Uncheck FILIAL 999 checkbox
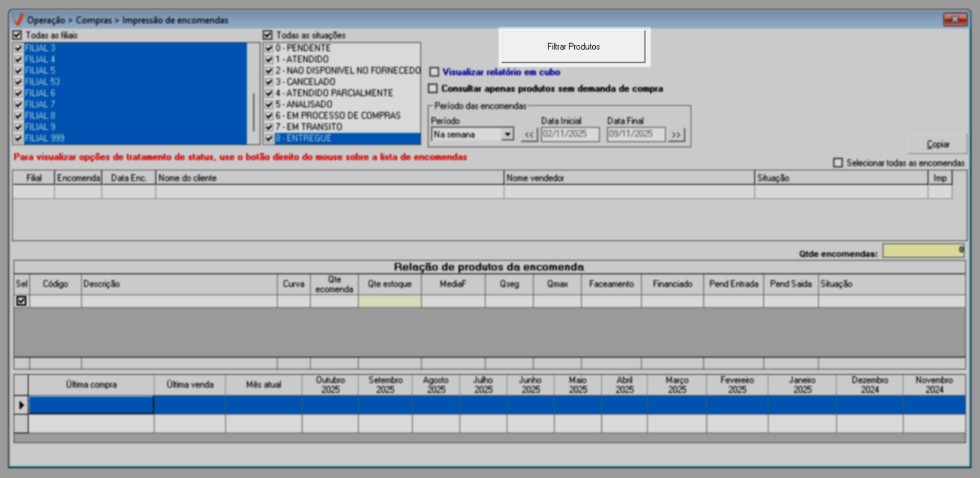980x478 pixels. coord(19,138)
